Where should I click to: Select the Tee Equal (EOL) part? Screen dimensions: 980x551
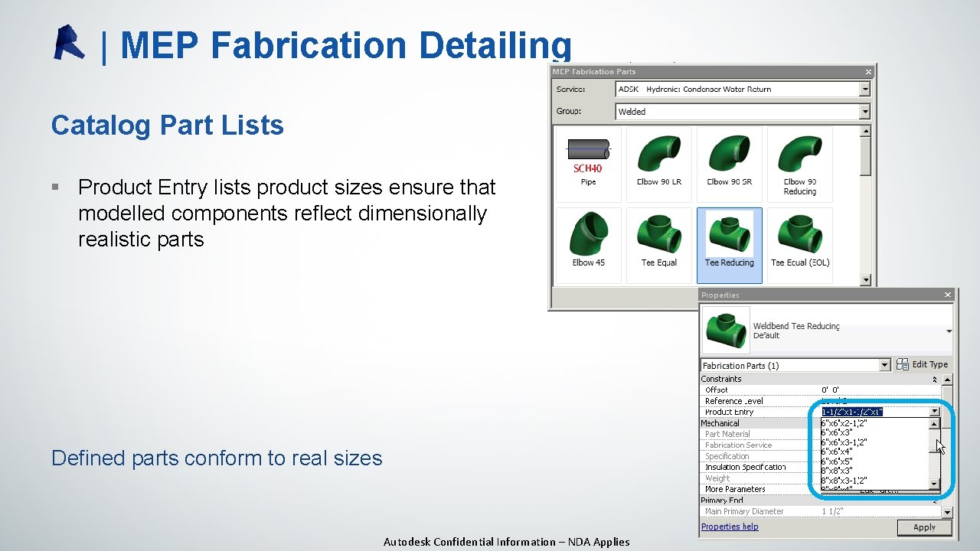point(799,245)
